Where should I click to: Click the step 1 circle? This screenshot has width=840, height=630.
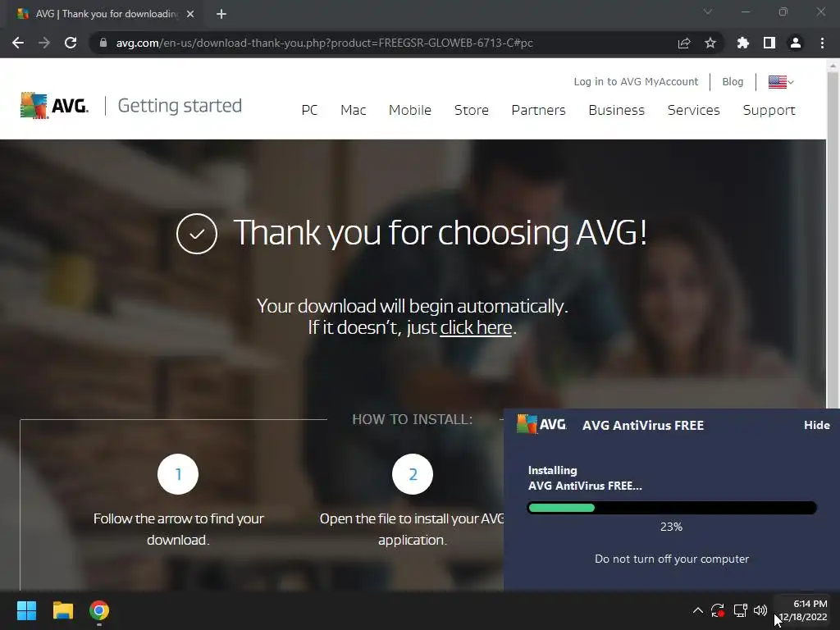(178, 474)
